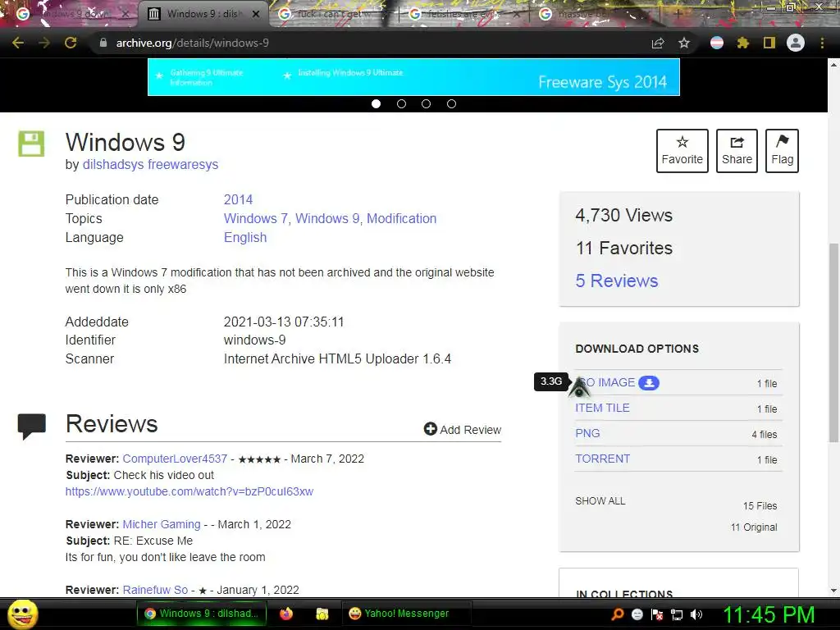Click the English language link
The height and width of the screenshot is (630, 840).
coord(245,237)
